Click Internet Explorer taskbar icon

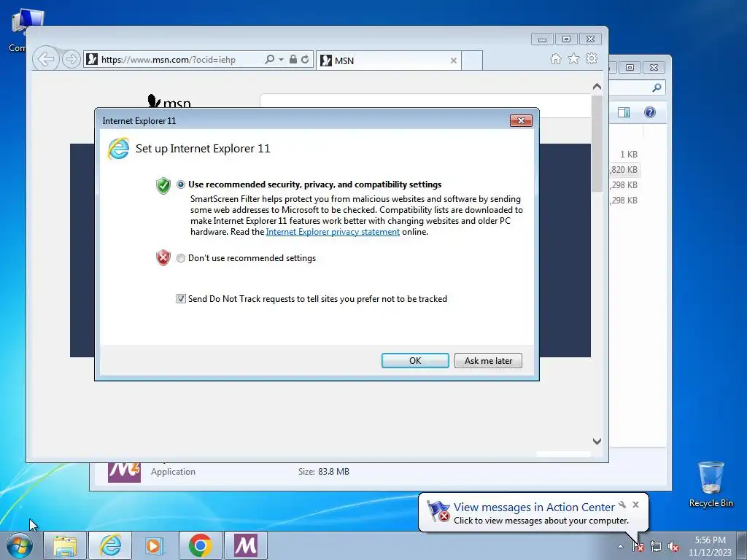coord(110,545)
